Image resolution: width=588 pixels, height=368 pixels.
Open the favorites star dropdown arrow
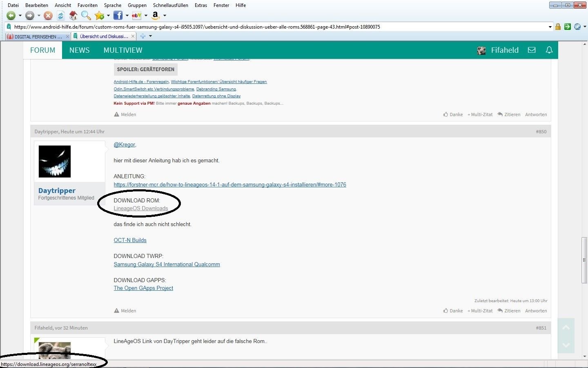pyautogui.click(x=108, y=16)
